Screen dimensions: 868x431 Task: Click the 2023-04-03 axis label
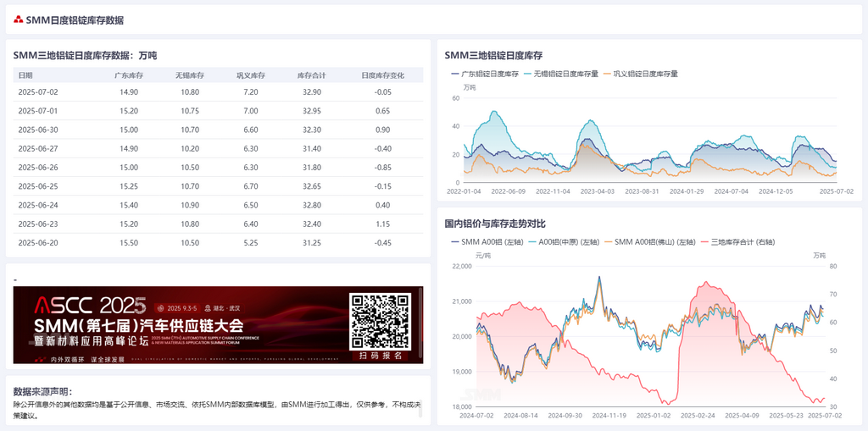[597, 191]
